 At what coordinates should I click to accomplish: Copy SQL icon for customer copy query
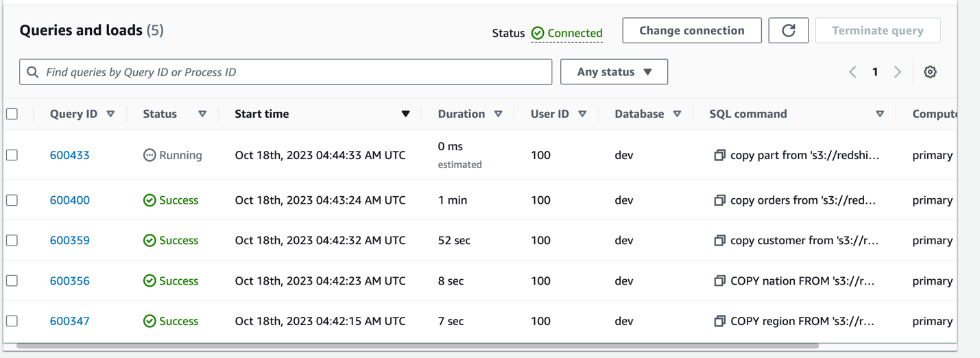pos(719,241)
